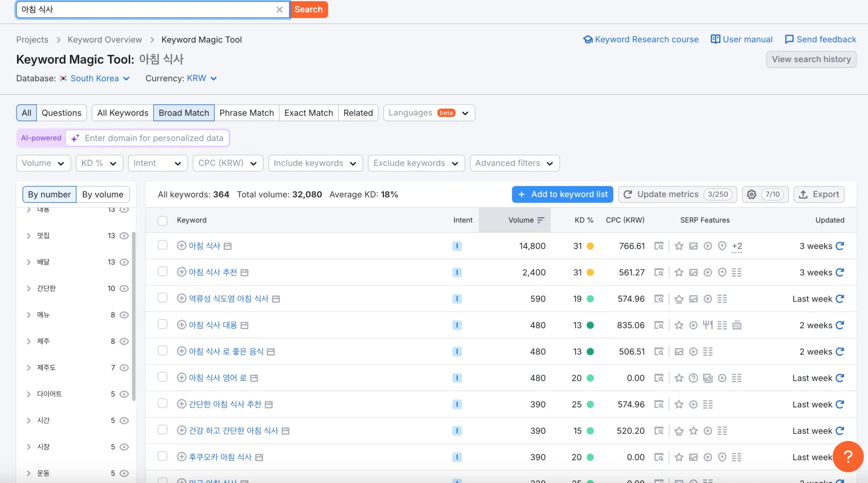This screenshot has width=868, height=483.
Task: Open View search history
Action: click(811, 59)
